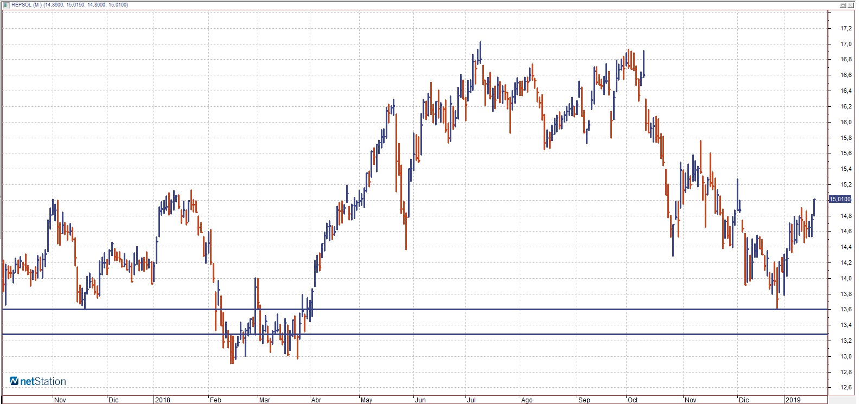Viewport: 868px width, 404px height.
Task: Click the 13,0 price axis label
Action: (x=846, y=356)
